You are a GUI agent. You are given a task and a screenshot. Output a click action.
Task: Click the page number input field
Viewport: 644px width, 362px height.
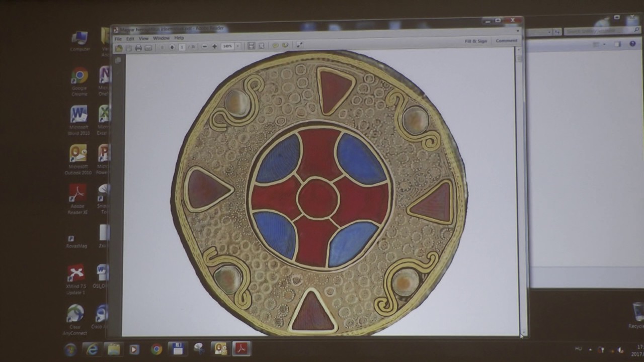pyautogui.click(x=183, y=47)
